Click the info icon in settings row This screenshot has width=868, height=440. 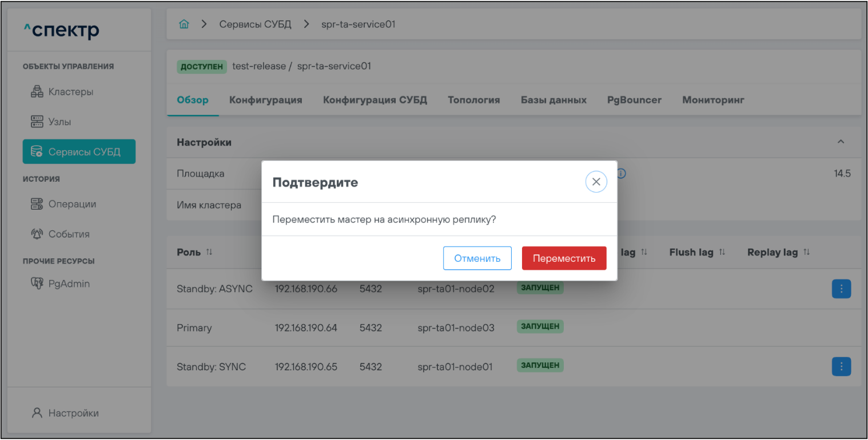pos(622,173)
